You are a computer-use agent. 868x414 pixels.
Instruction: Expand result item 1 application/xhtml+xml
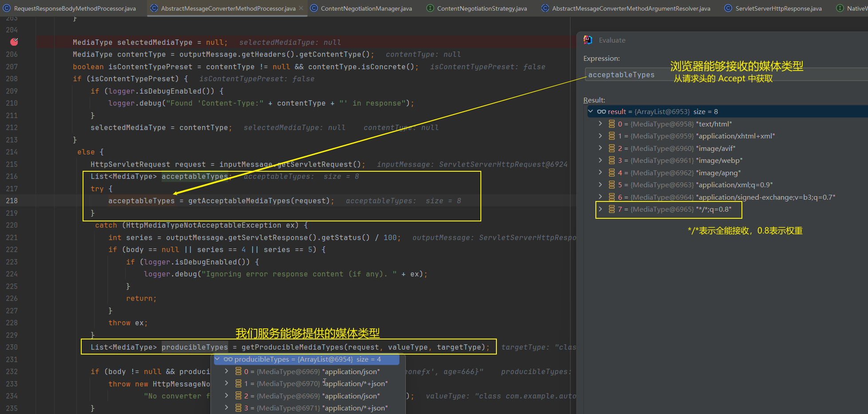coord(600,136)
